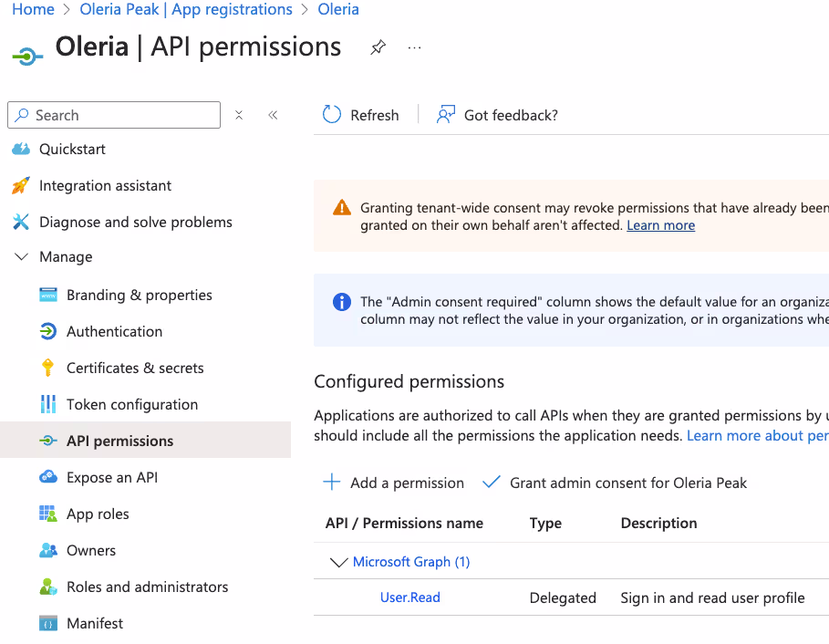Screen dimensions: 829x644
Task: Collapse the sidebar with double-chevron icon
Action: 273,115
